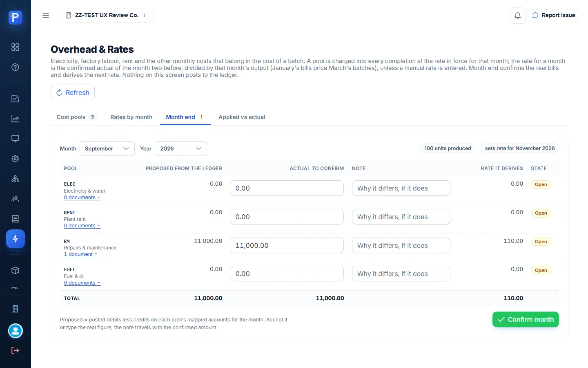Focus the RM actual field showing 11,000.00

click(x=287, y=245)
